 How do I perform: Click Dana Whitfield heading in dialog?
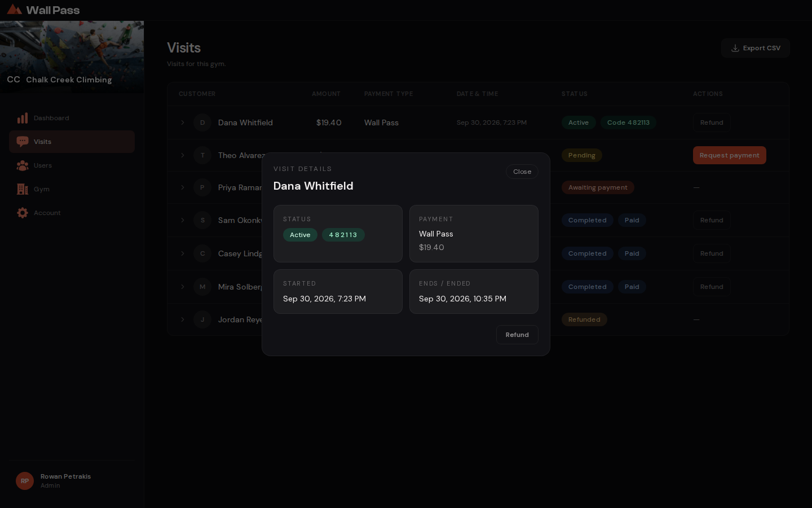point(313,186)
